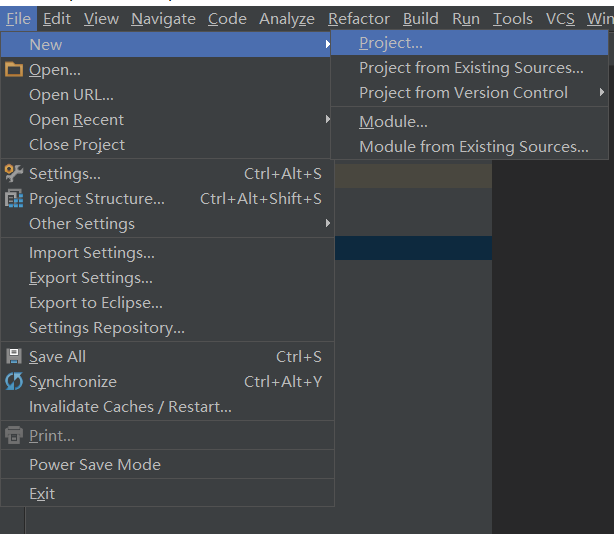Click the Synchronize arrows icon

pos(14,381)
